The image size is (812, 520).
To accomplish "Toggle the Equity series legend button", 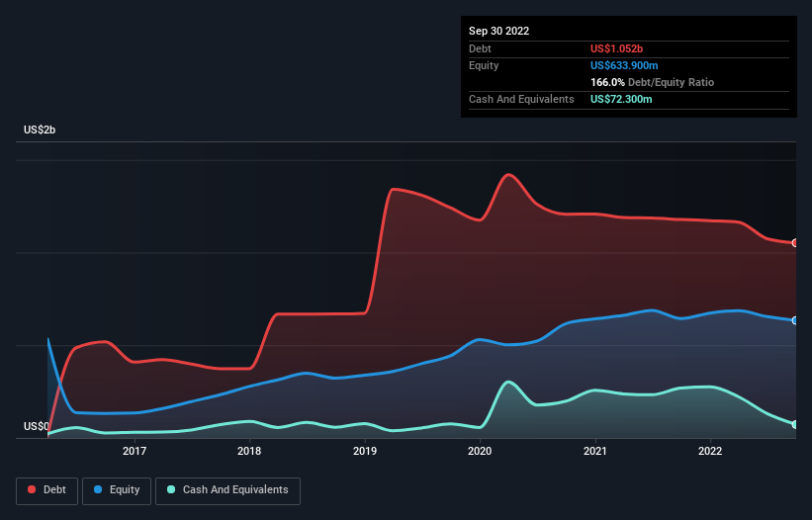I will pos(117,490).
